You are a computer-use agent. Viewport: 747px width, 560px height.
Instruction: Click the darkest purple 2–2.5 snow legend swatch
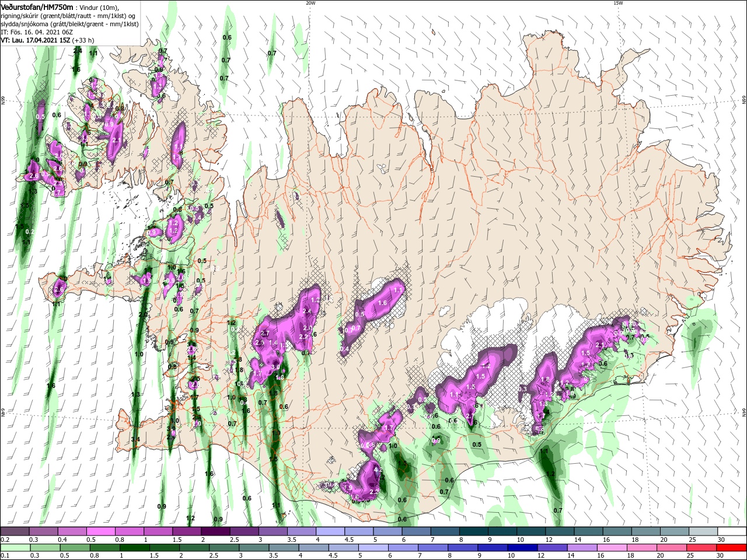click(215, 531)
